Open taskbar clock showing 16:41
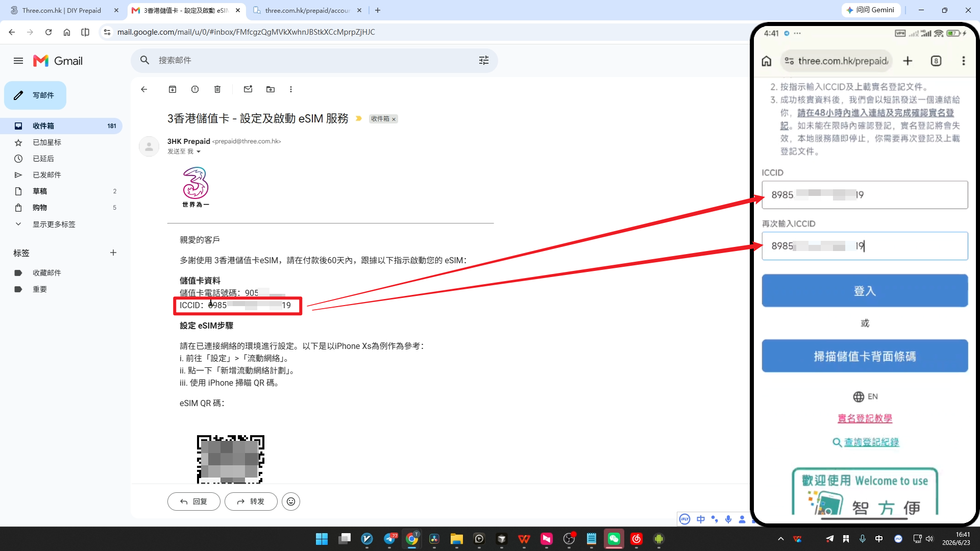 click(x=956, y=539)
